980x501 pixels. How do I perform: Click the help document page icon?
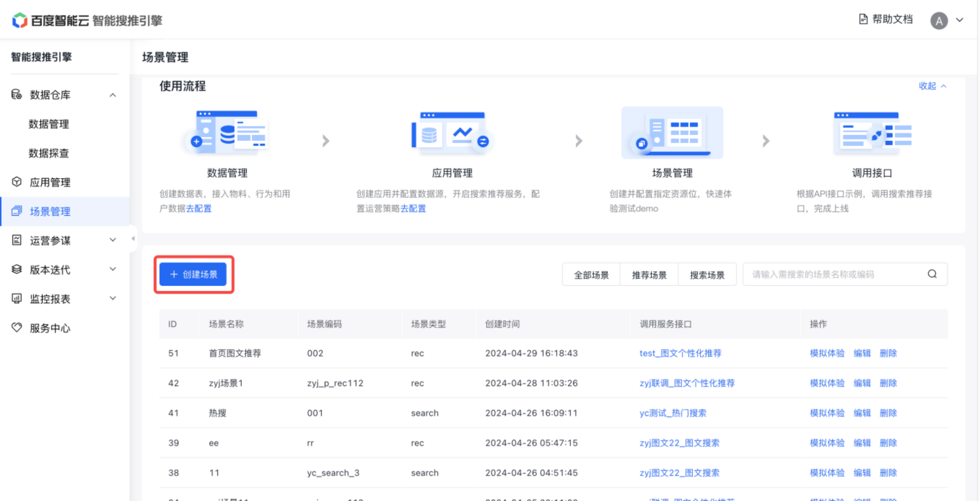[x=863, y=19]
